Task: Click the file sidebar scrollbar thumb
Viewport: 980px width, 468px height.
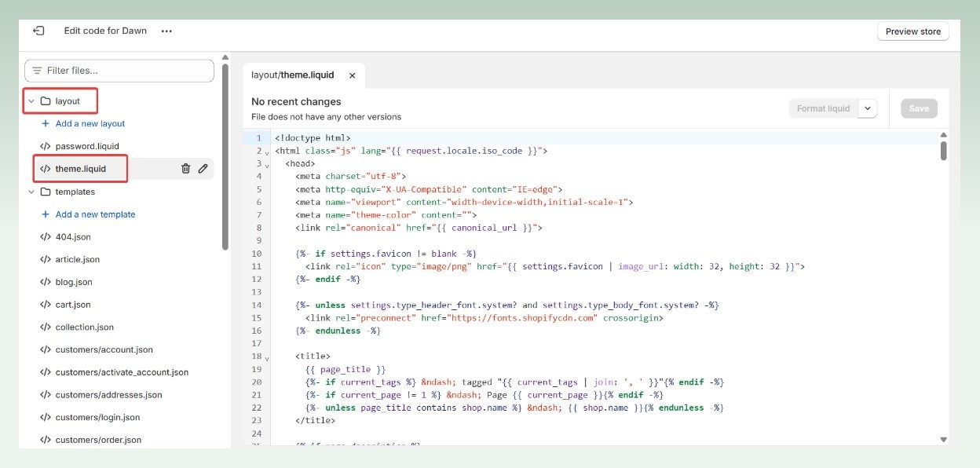Action: pyautogui.click(x=225, y=156)
